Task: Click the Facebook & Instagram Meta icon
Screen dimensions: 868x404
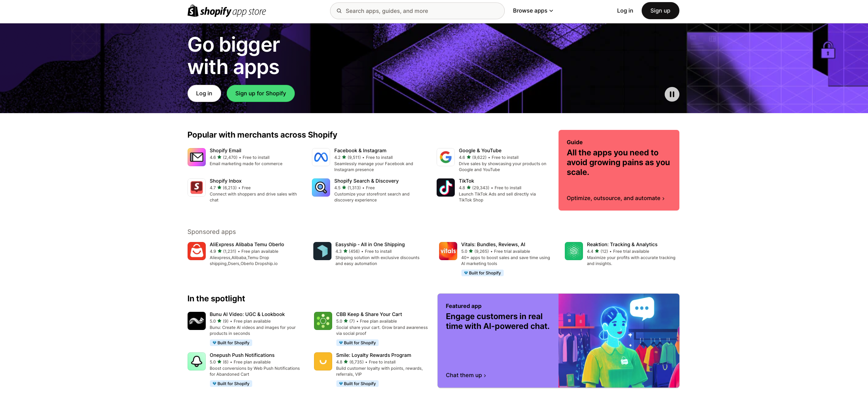Action: click(321, 157)
